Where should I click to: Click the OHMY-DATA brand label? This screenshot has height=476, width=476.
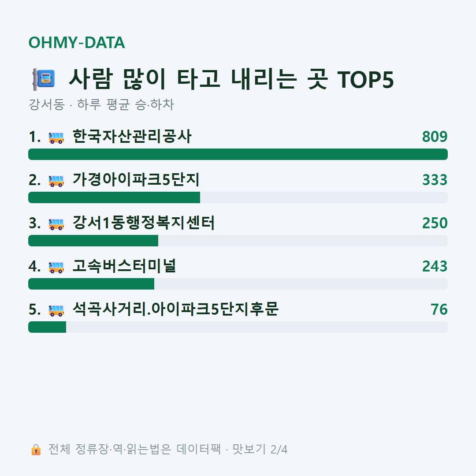77,42
